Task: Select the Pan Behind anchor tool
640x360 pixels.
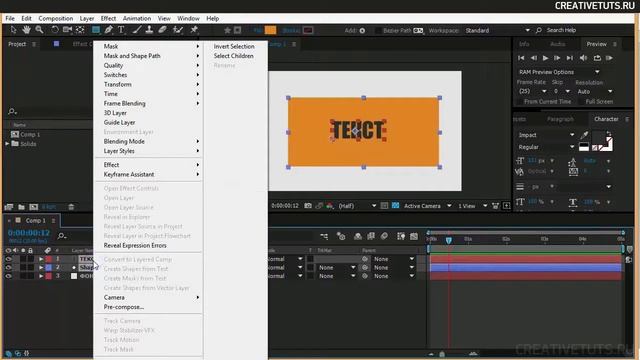Action: click(80, 30)
